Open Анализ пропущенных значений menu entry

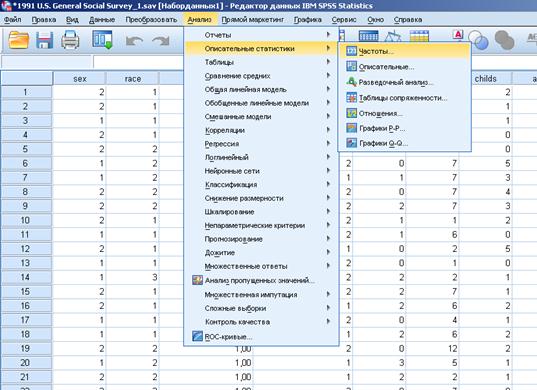pos(261,280)
